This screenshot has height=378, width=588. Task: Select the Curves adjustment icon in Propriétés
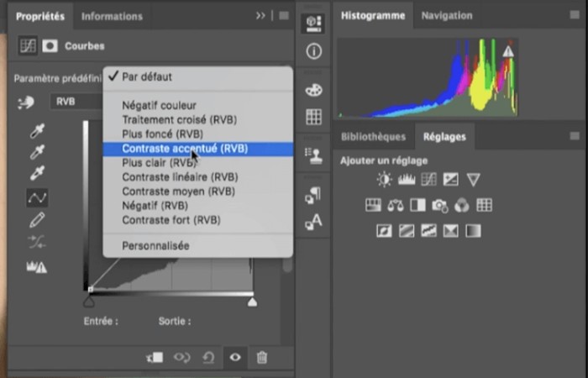pos(28,46)
